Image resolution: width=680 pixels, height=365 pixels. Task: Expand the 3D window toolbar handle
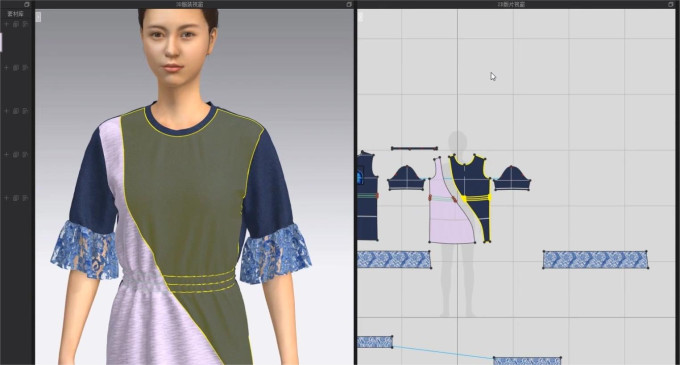pos(38,17)
